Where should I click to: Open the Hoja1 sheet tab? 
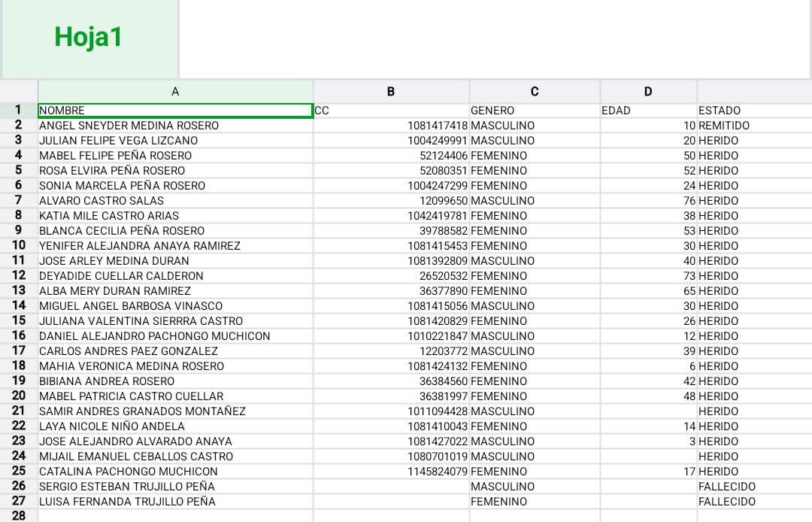tap(89, 38)
